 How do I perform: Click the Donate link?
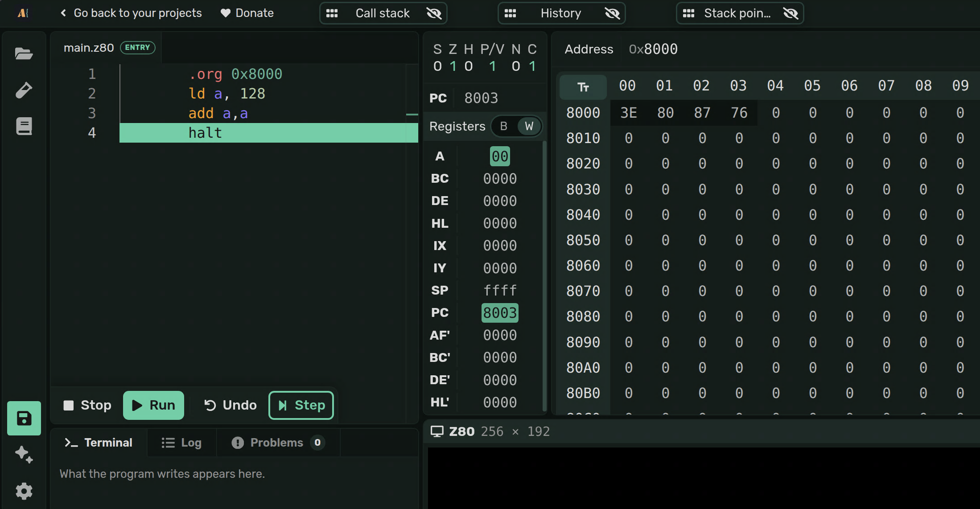(x=247, y=13)
